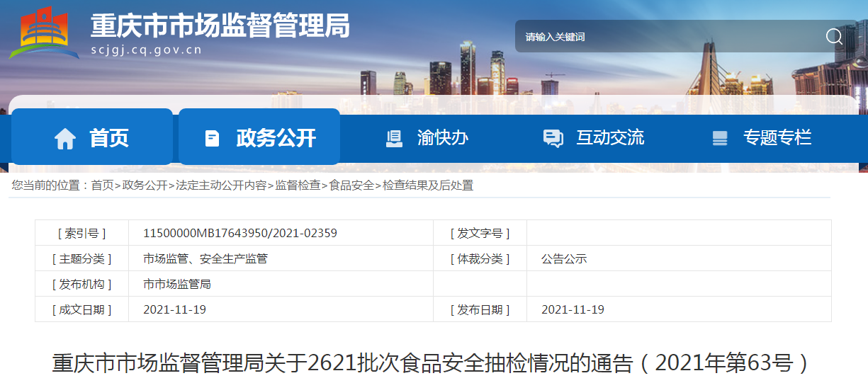The height and width of the screenshot is (383, 868).
Task: Click the 首页 breadcrumb link
Action: (x=102, y=185)
